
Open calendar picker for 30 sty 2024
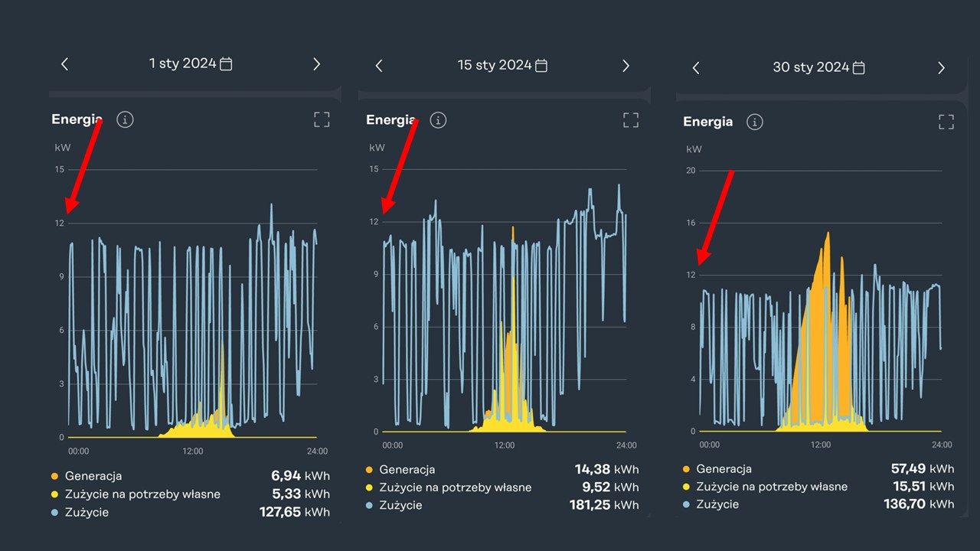[859, 68]
